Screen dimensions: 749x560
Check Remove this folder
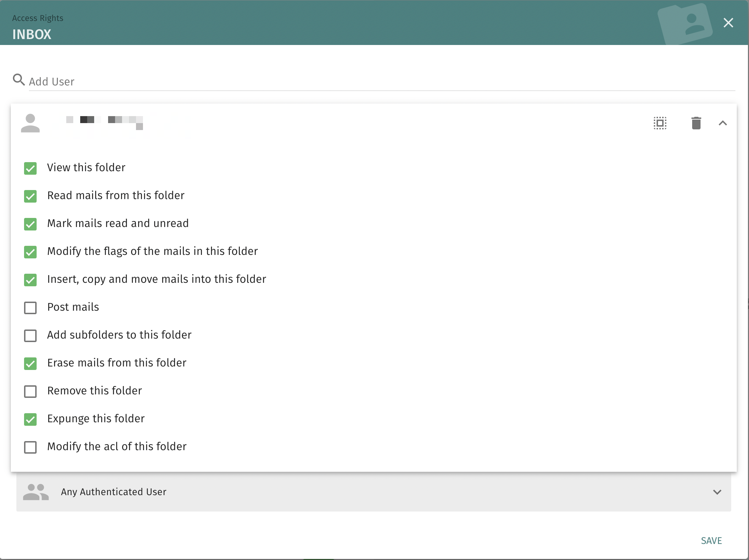[x=30, y=391]
